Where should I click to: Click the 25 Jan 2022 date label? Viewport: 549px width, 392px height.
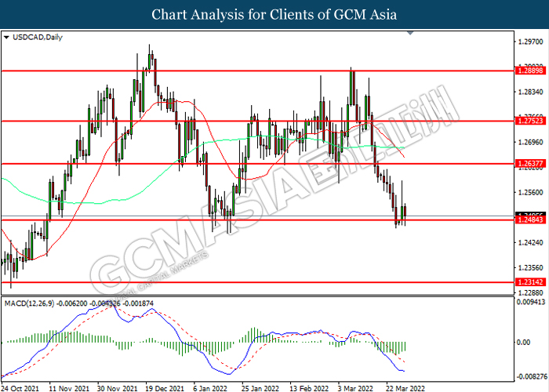[x=260, y=388]
